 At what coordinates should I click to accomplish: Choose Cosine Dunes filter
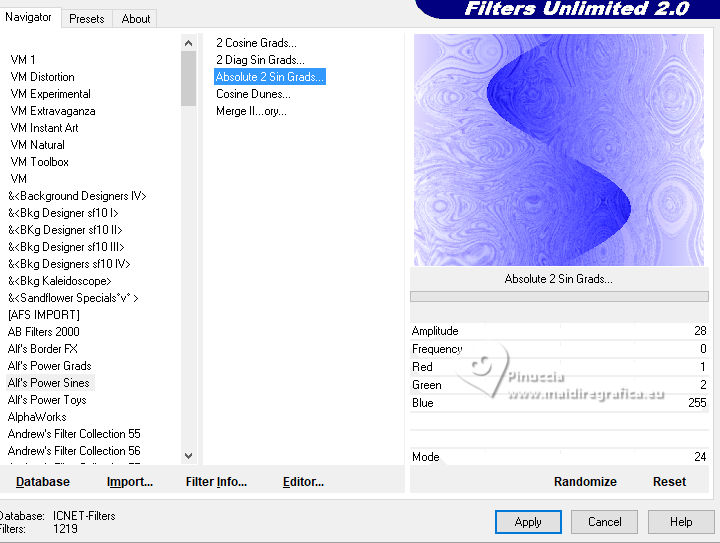click(253, 94)
